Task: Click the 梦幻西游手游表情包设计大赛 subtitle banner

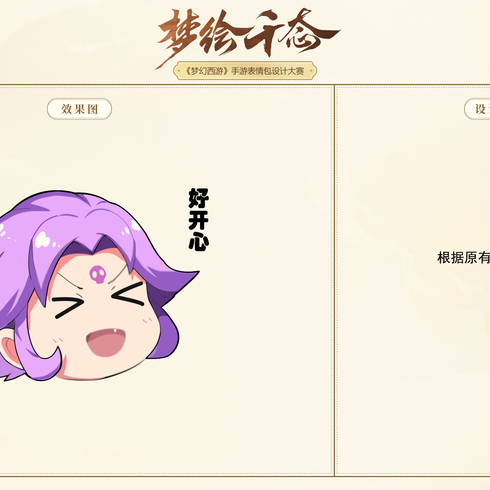Action: click(x=245, y=71)
